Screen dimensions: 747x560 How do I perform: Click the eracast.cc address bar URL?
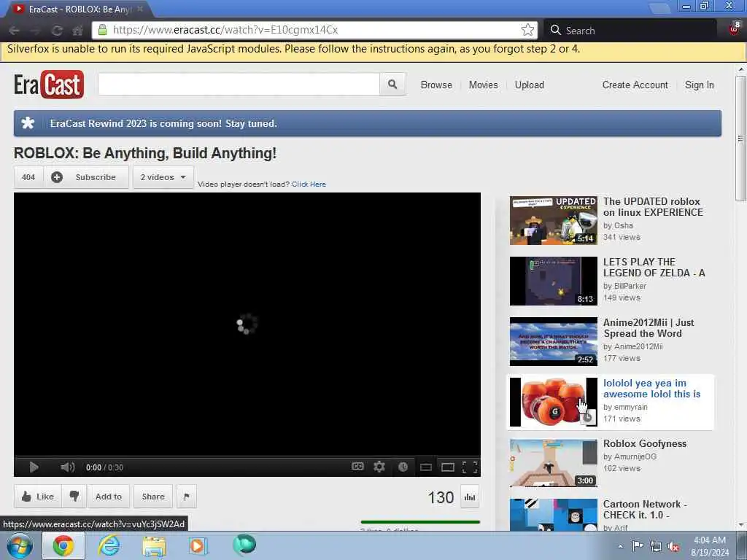pyautogui.click(x=225, y=30)
